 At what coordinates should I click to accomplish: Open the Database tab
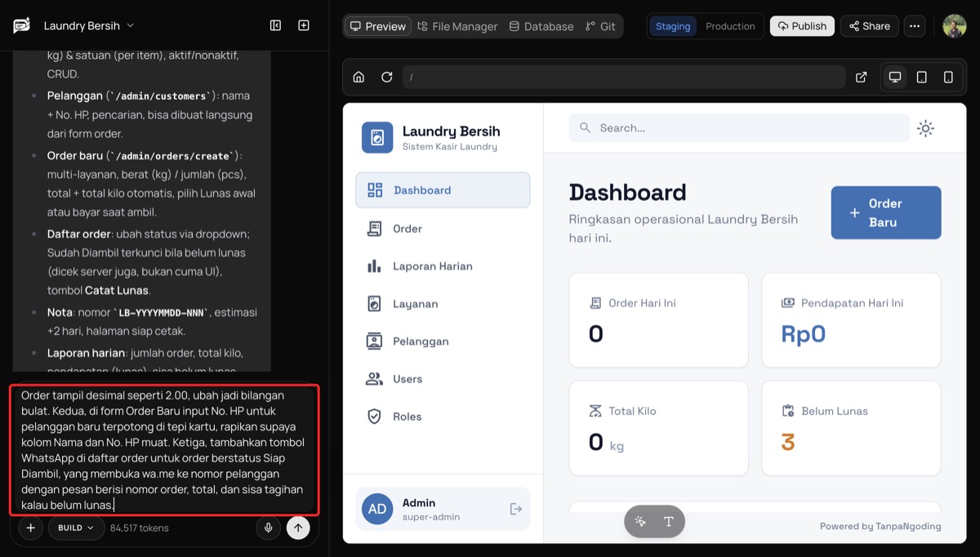coord(541,26)
